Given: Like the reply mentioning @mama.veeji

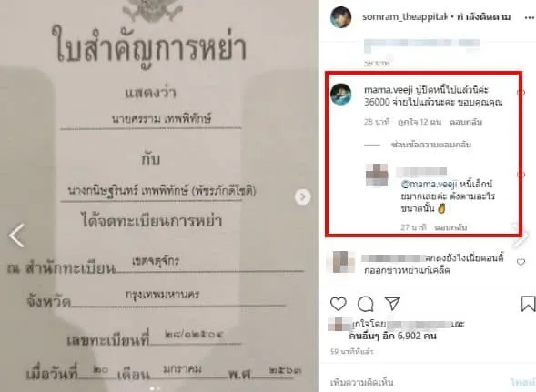Looking at the screenshot, I should pos(521,175).
